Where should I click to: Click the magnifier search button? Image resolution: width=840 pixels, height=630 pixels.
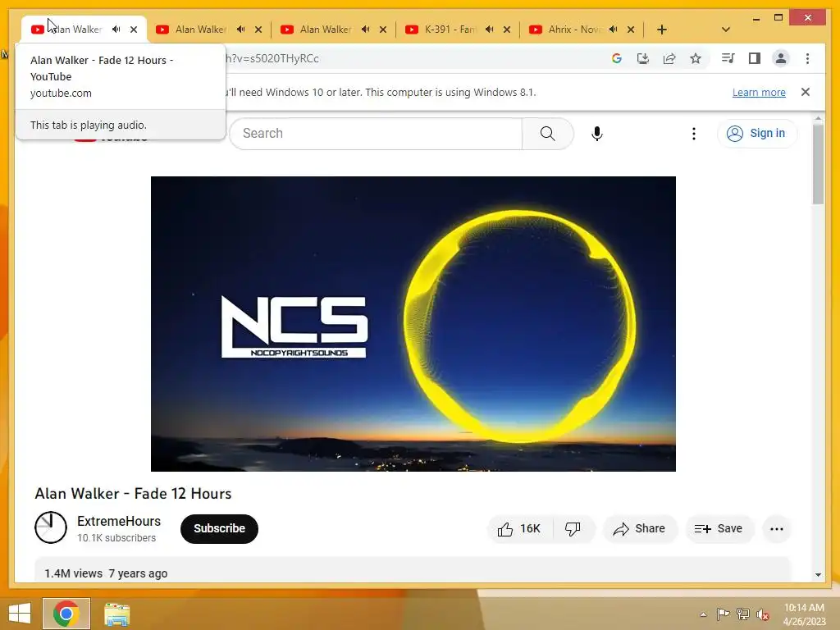click(547, 134)
